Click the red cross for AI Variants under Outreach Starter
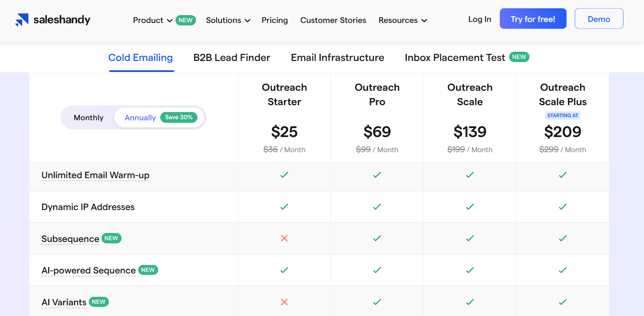The height and width of the screenshot is (316, 644). tap(284, 302)
